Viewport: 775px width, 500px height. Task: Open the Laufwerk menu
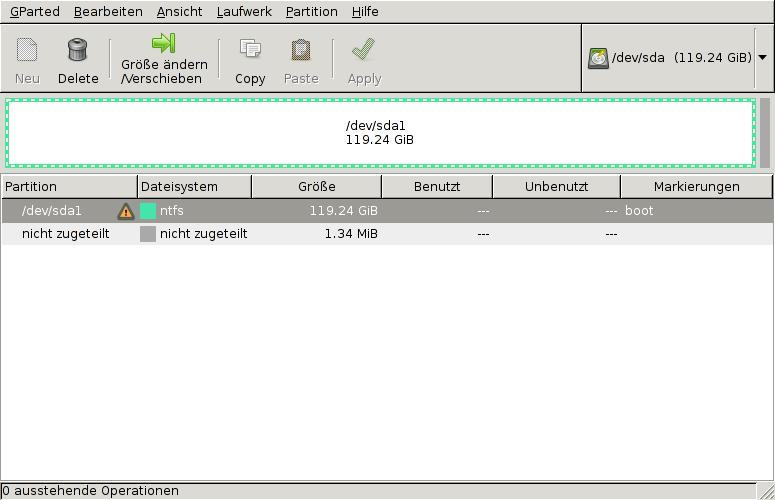pos(244,11)
